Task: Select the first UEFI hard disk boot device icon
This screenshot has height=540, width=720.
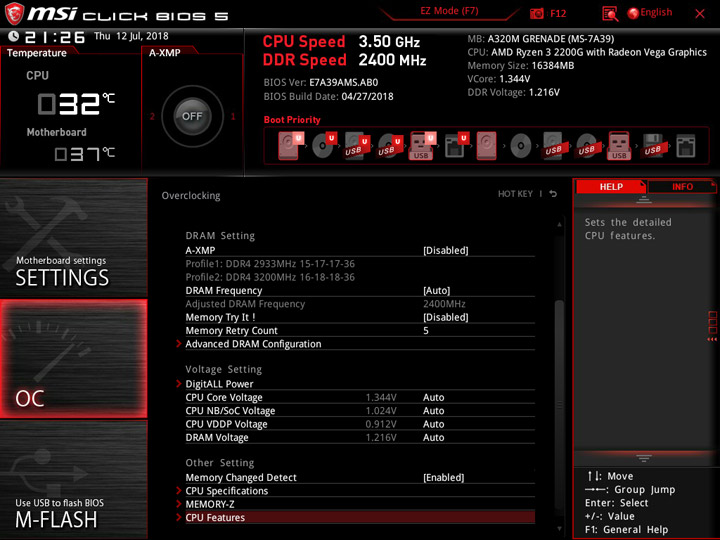Action: point(290,146)
